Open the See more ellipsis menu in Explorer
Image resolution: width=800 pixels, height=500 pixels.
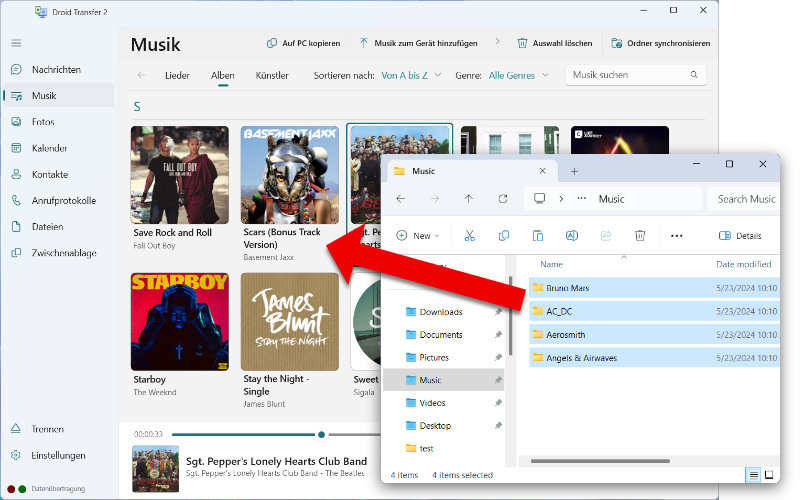pyautogui.click(x=677, y=236)
